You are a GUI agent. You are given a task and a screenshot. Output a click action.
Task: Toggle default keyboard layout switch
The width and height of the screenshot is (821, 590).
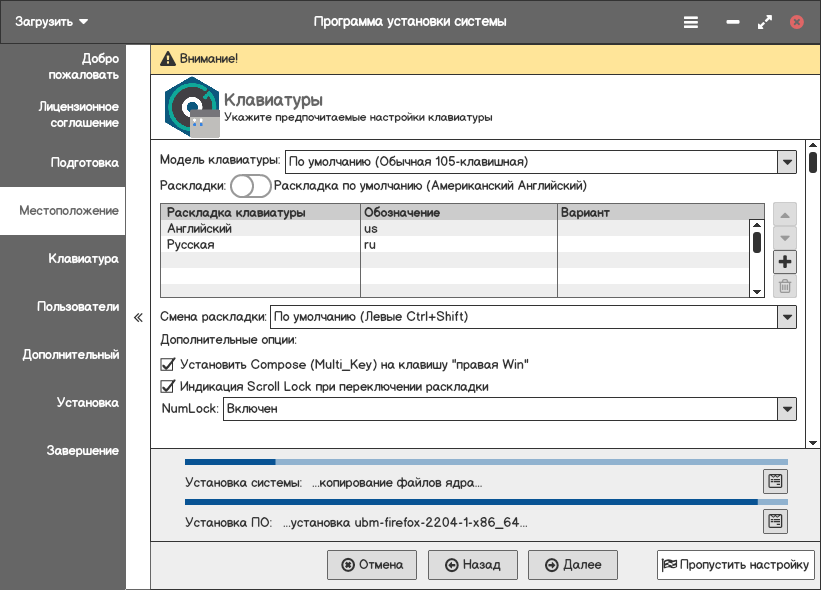pos(250,186)
